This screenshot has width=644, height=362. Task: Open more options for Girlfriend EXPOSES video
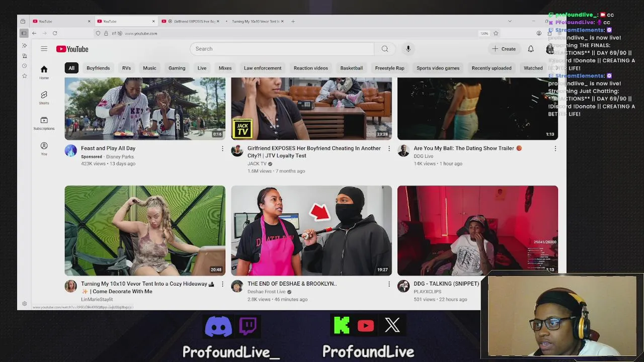coord(389,148)
